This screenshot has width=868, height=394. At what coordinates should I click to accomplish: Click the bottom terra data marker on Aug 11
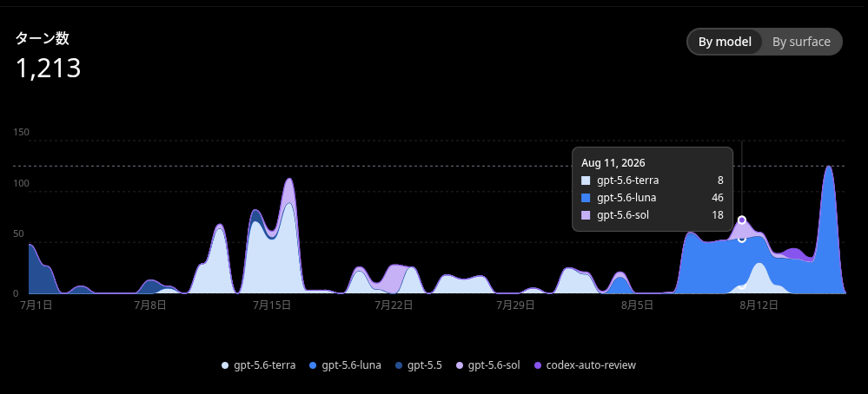742,286
